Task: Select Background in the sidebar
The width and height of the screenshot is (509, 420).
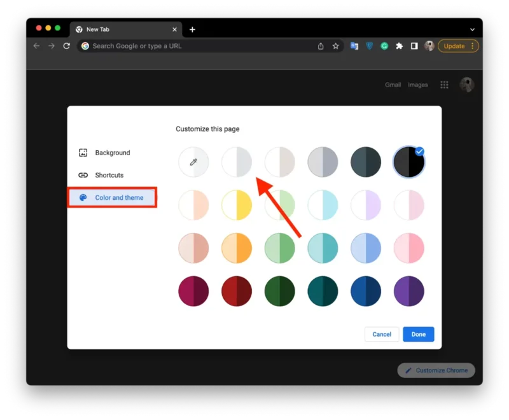Action: point(111,153)
